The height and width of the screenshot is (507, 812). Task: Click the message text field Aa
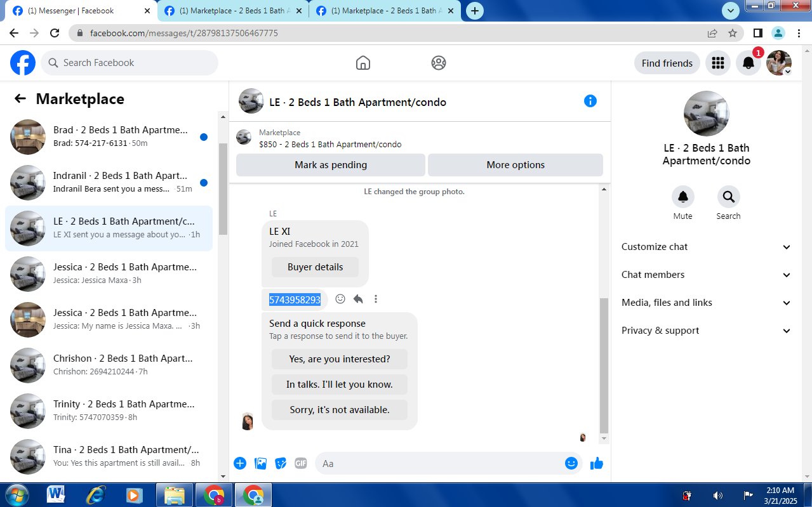438,463
